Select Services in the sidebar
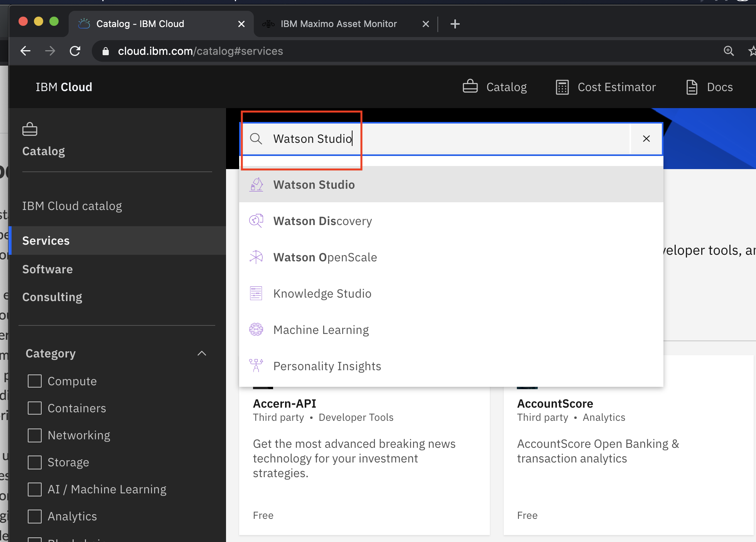 (x=117, y=241)
